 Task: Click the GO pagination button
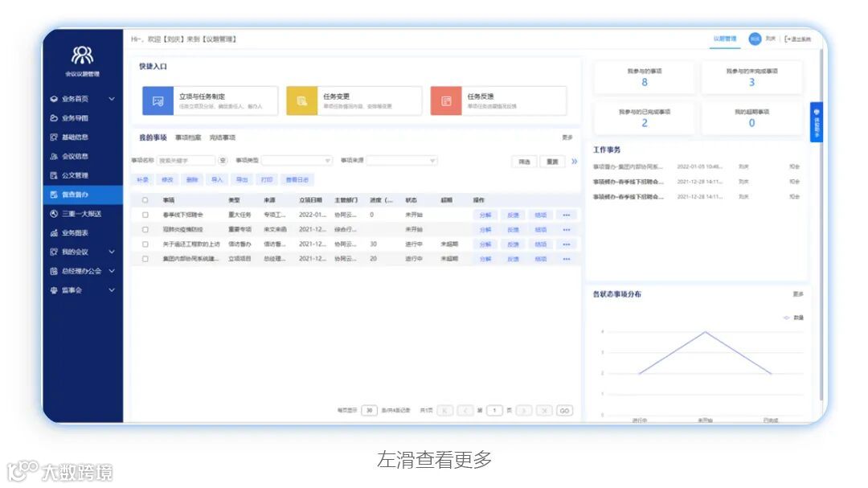(565, 411)
